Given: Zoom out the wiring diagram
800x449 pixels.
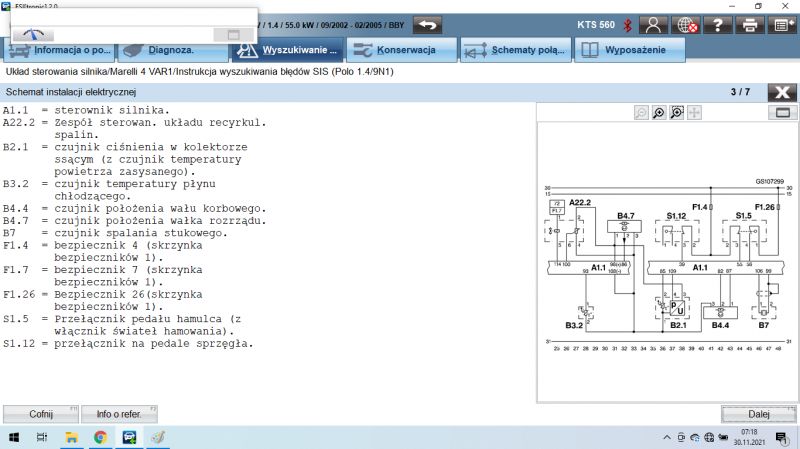Looking at the screenshot, I should point(641,112).
